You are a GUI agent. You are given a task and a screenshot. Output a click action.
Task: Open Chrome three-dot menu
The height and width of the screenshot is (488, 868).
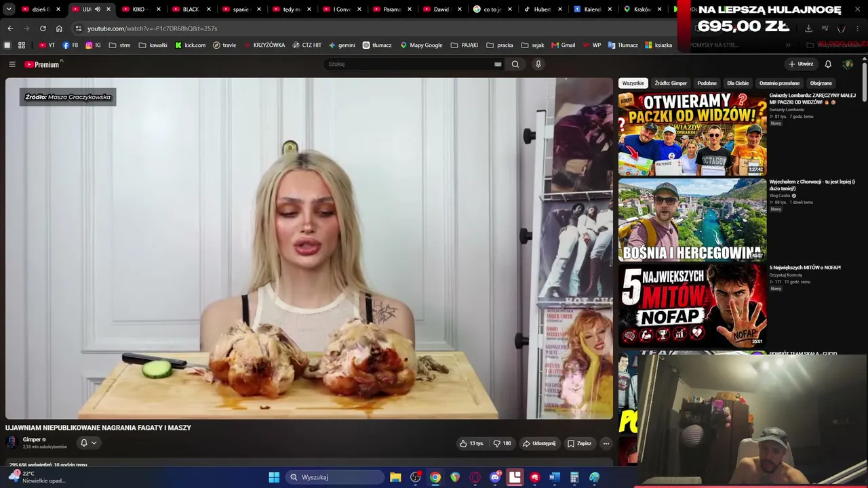[x=859, y=28]
